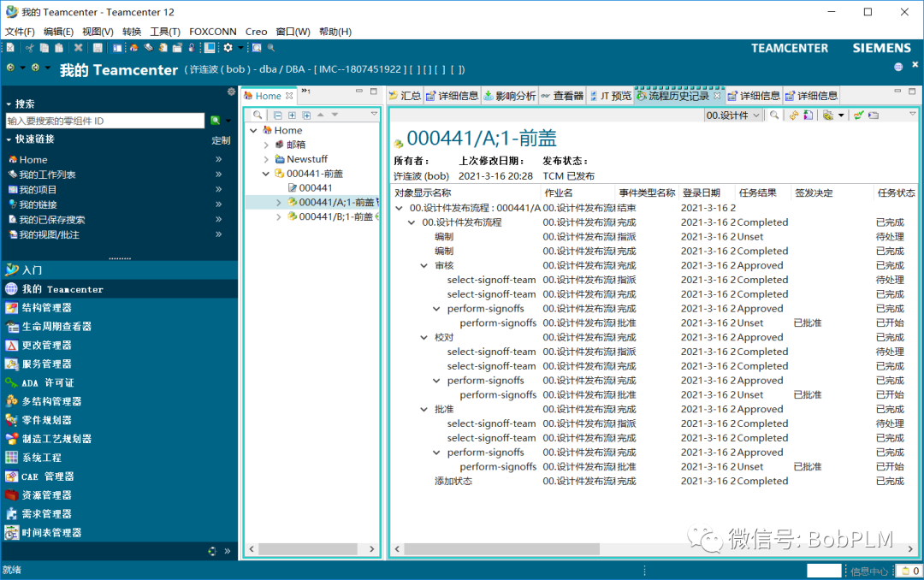This screenshot has height=580, width=924.
Task: Expand the 邮箱 tree node
Action: click(266, 145)
